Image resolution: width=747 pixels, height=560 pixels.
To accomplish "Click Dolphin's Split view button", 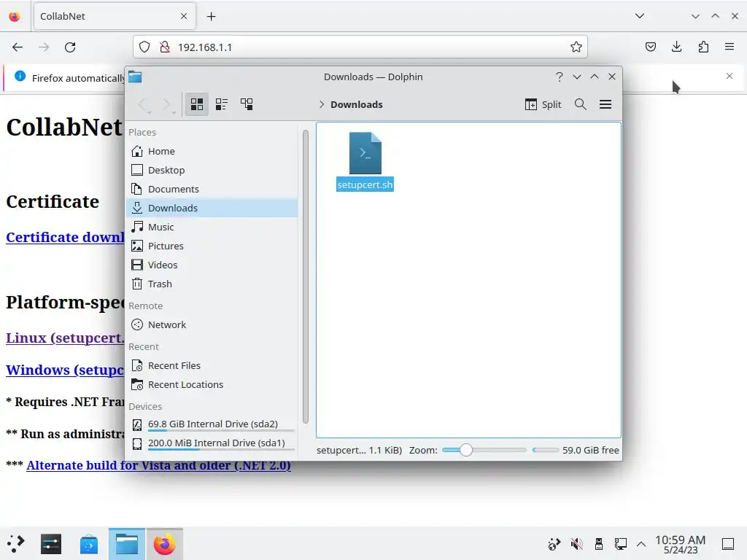I will (543, 104).
